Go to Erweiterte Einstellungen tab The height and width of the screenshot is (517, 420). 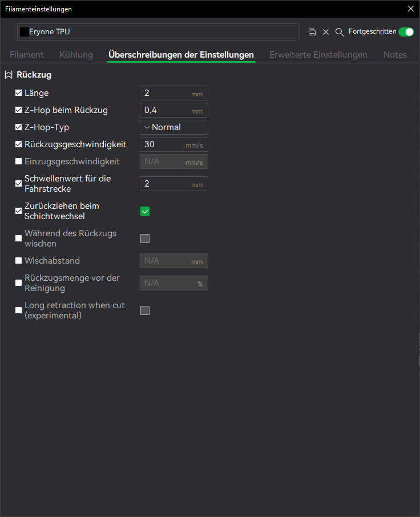(318, 55)
